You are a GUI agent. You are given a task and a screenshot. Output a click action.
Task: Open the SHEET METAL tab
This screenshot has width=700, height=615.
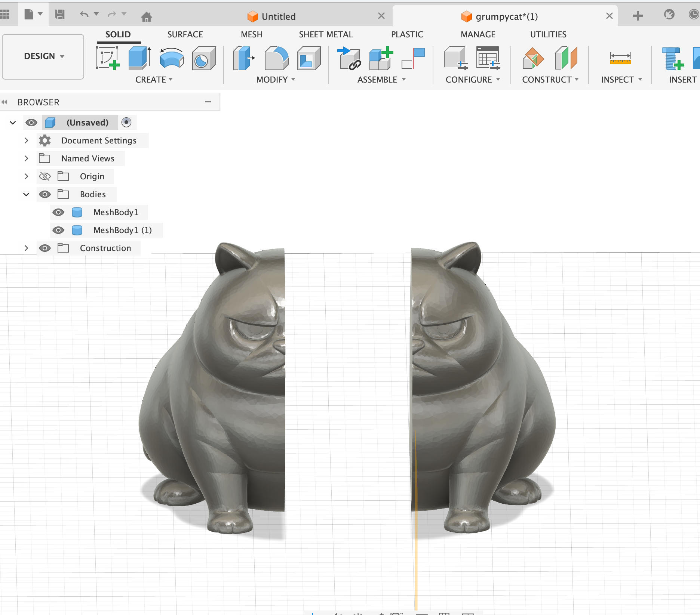(x=326, y=34)
